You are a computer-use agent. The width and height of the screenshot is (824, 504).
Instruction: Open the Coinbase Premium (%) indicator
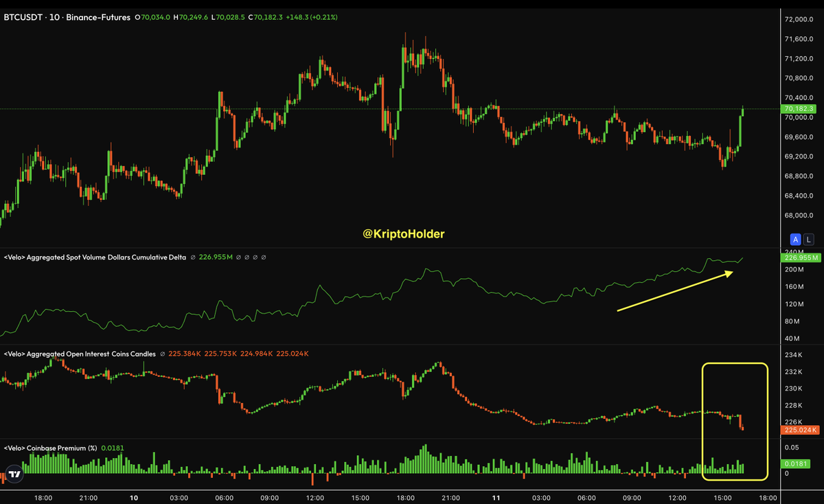click(50, 448)
